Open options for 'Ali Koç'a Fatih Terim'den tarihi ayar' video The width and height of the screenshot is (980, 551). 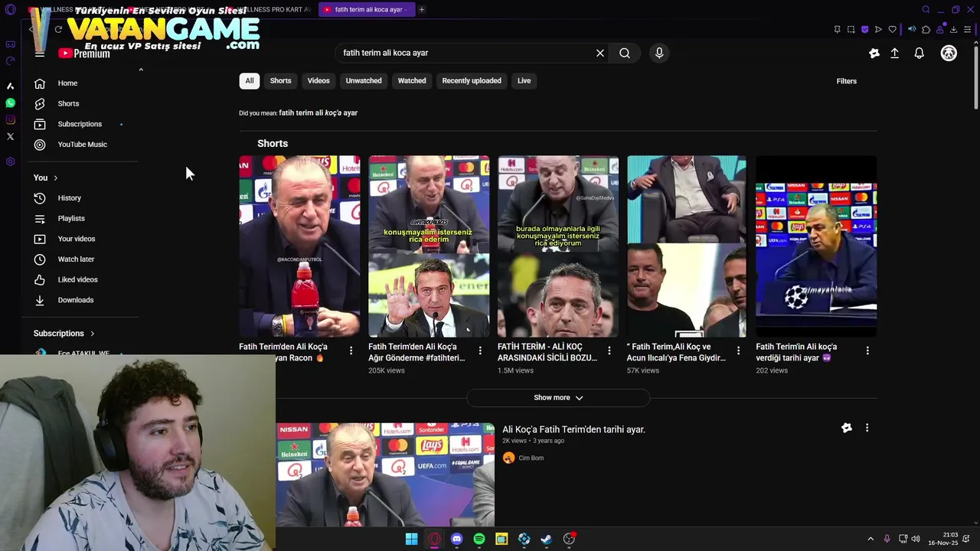867,428
